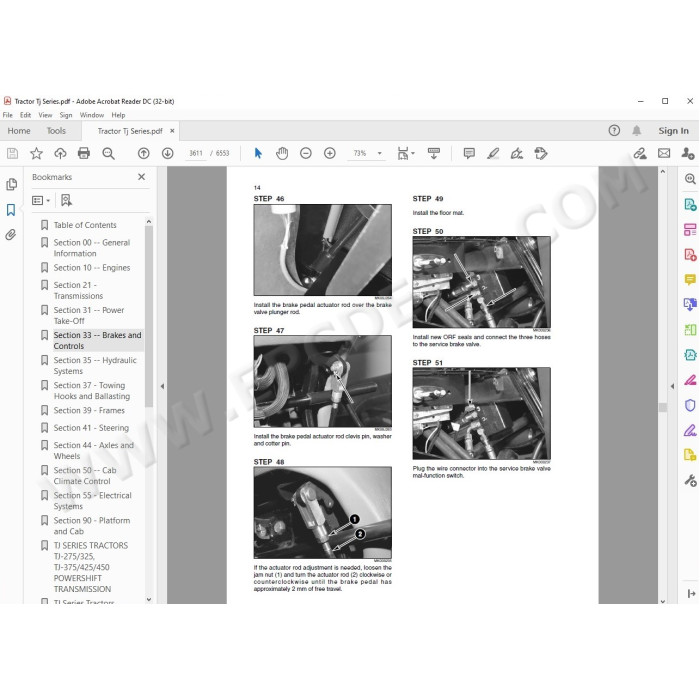Open the View menu
Image resolution: width=700 pixels, height=700 pixels.
pyautogui.click(x=45, y=115)
